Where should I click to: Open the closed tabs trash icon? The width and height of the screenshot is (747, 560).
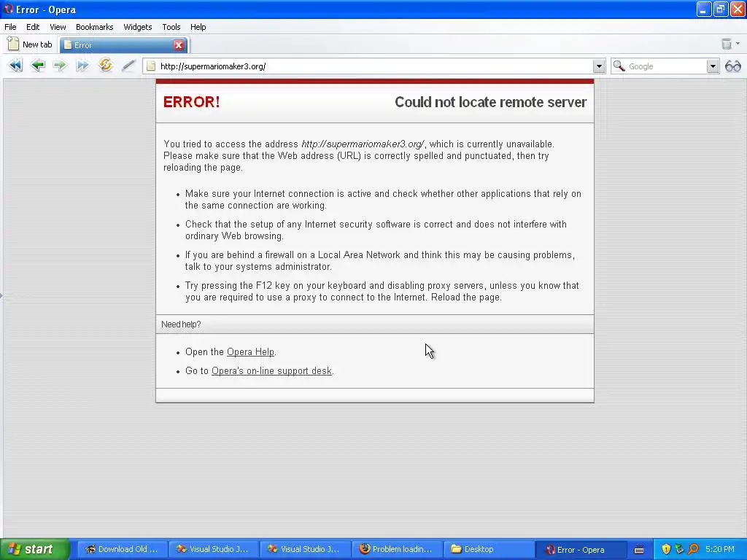[727, 44]
